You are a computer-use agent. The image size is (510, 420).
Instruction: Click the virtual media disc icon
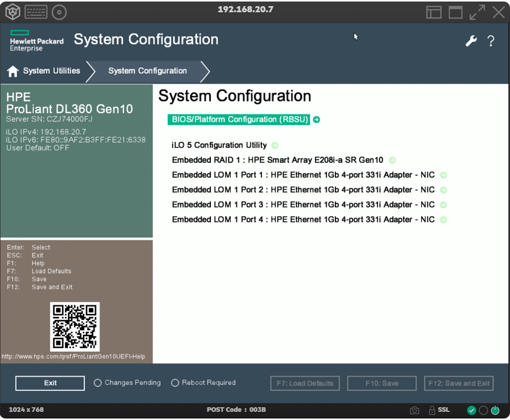[x=59, y=12]
